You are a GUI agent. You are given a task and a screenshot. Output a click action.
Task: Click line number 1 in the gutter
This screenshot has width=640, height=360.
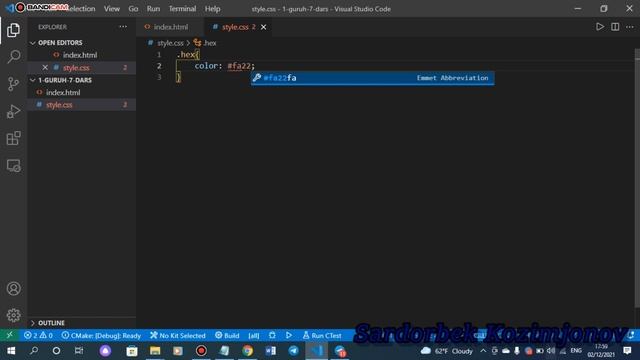point(159,55)
